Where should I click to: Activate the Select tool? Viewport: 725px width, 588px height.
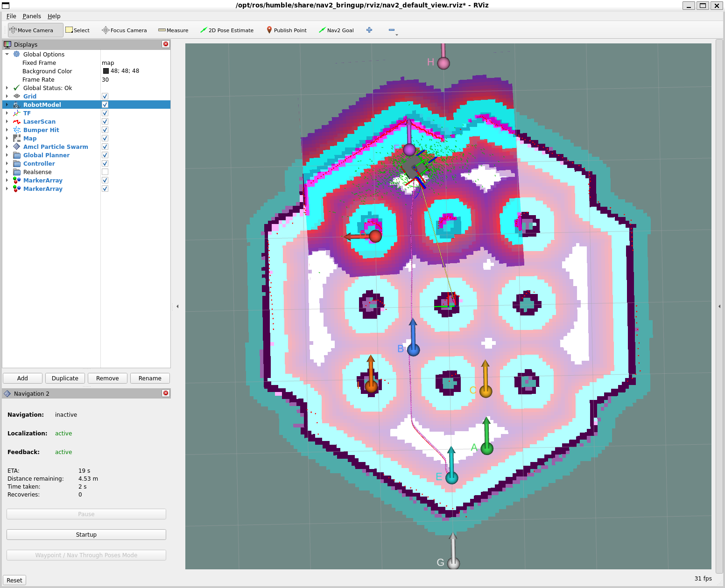pos(77,30)
